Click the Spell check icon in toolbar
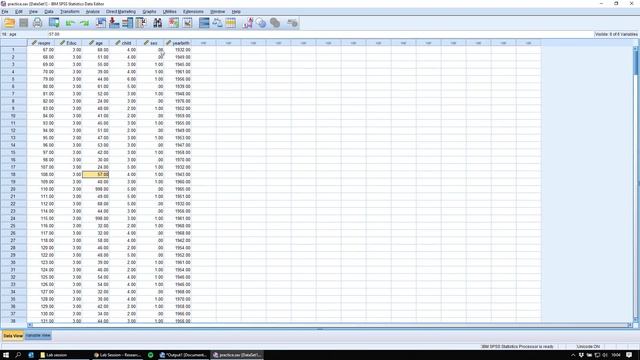The image size is (640, 360). (292, 23)
